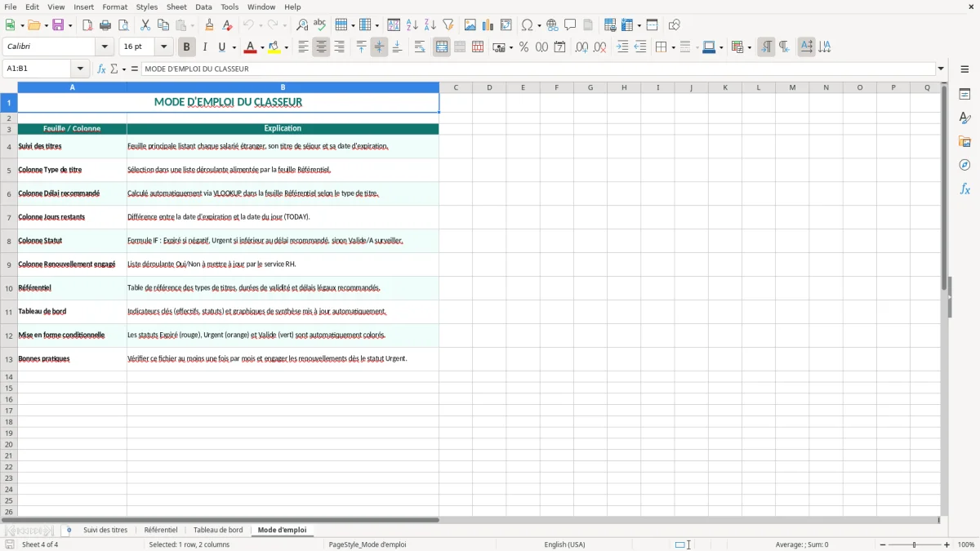Click the Clone Formatting paintbrush icon
Image resolution: width=980 pixels, height=551 pixels.
(x=210, y=25)
